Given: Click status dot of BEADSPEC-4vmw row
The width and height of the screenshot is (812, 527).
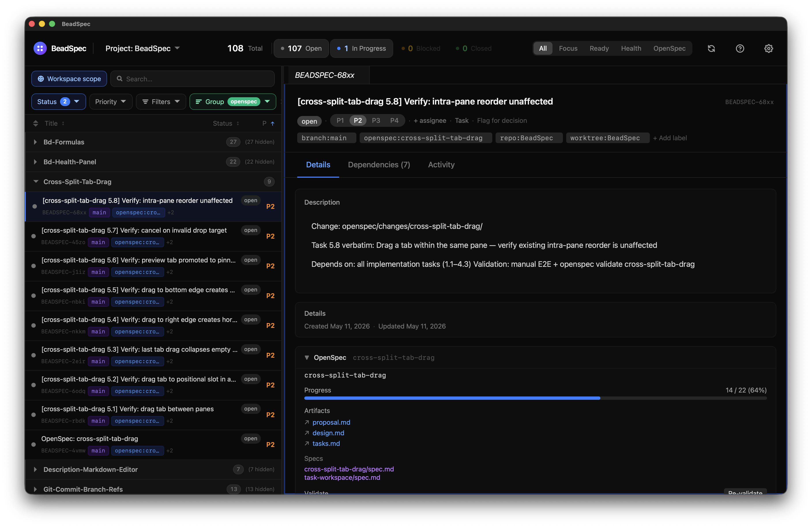Looking at the screenshot, I should (x=34, y=444).
